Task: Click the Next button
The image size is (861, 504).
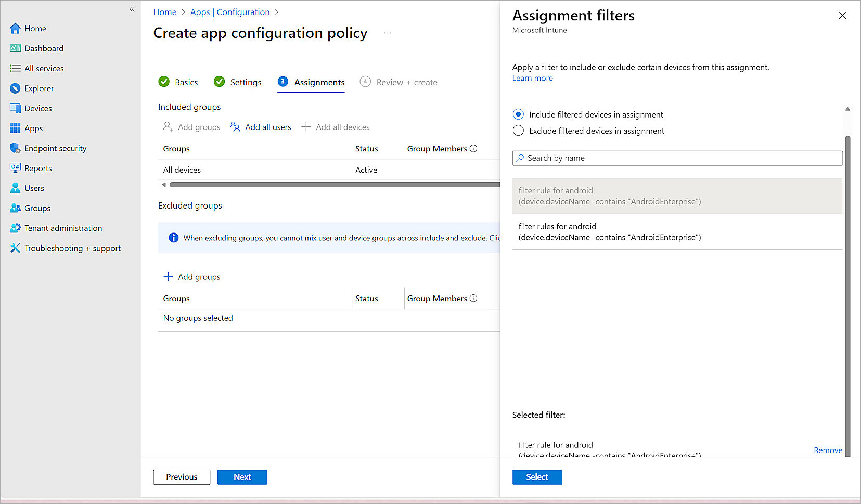Action: [242, 477]
